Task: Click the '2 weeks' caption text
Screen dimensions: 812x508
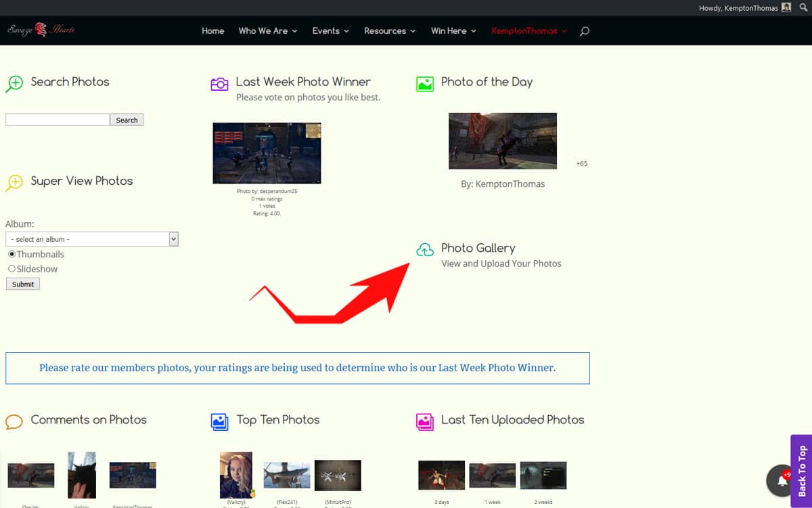Action: click(x=543, y=503)
